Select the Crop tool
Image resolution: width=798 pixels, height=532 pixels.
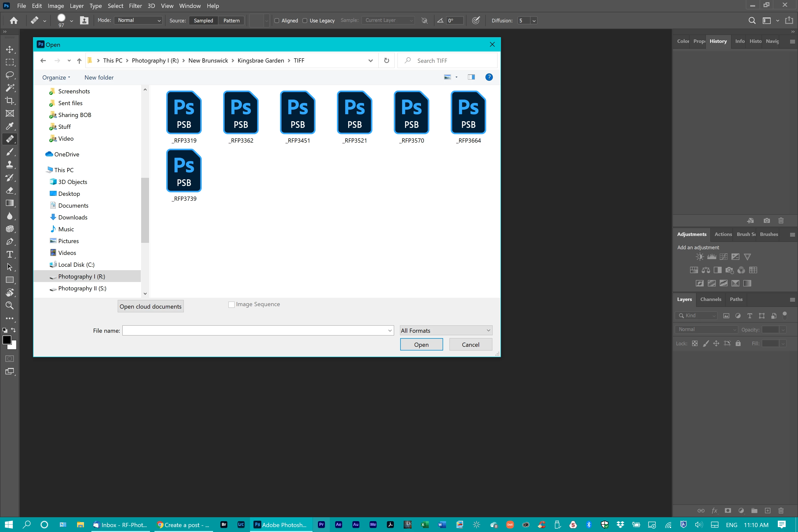[x=10, y=101]
